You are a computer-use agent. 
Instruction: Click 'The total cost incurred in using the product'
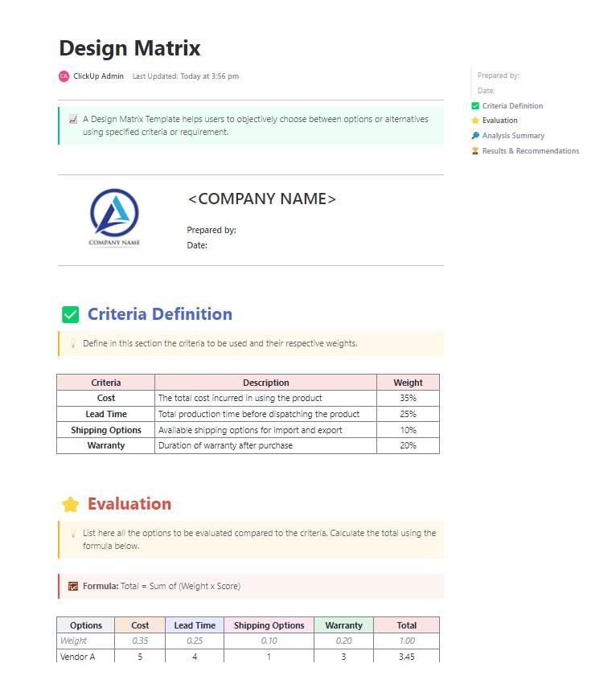pos(240,398)
